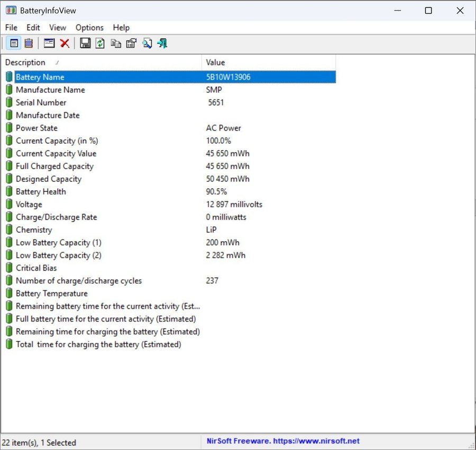Switch to Show Battery Information view
The image size is (476, 450).
click(x=14, y=43)
